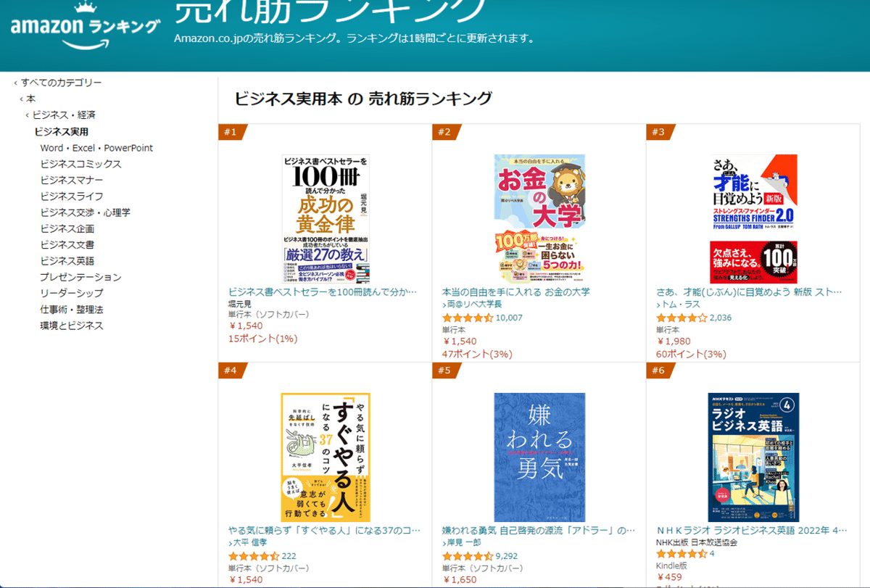Open the 環境とビジネス subcategory

72,326
